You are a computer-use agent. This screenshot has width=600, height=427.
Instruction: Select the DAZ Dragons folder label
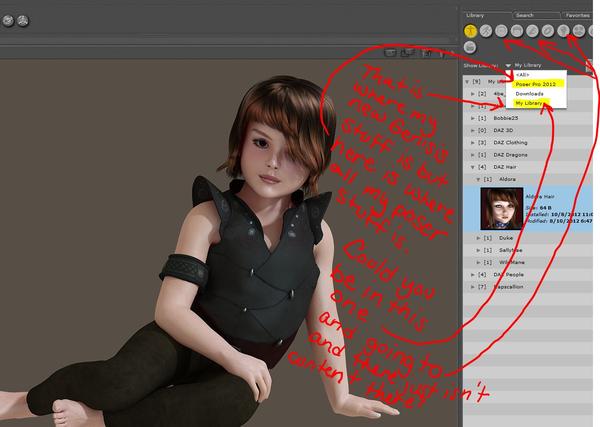click(510, 155)
